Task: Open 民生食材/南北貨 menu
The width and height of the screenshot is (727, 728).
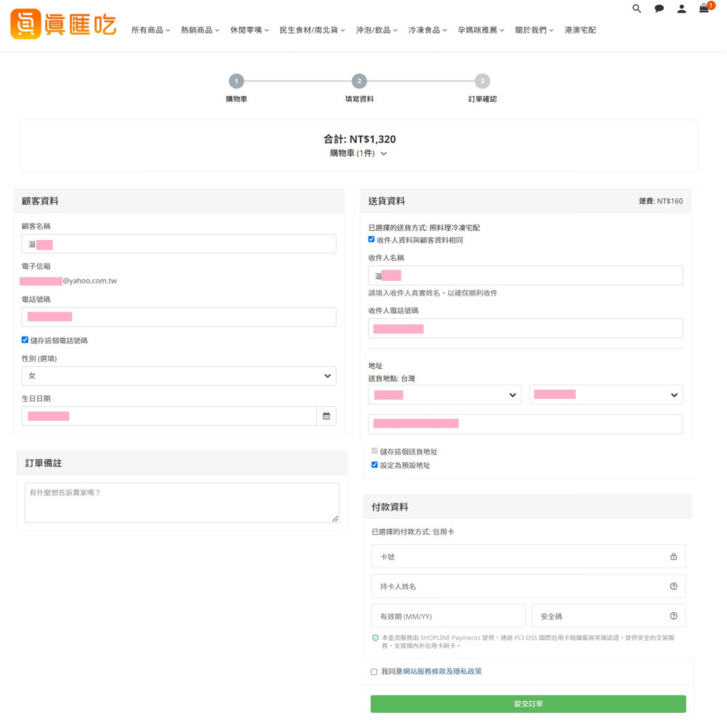Action: pyautogui.click(x=312, y=31)
